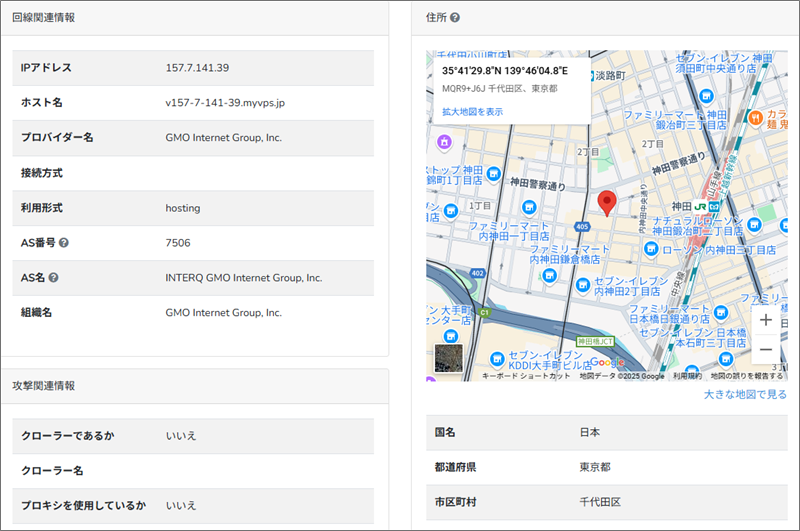This screenshot has height=531, width=800.
Task: Zoom out the map with minus button
Action: (765, 349)
